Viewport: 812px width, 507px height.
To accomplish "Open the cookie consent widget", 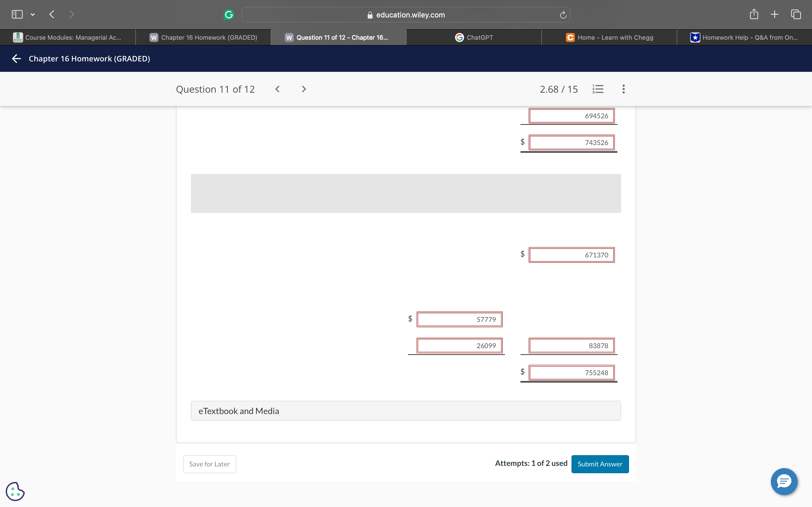I will pyautogui.click(x=15, y=491).
